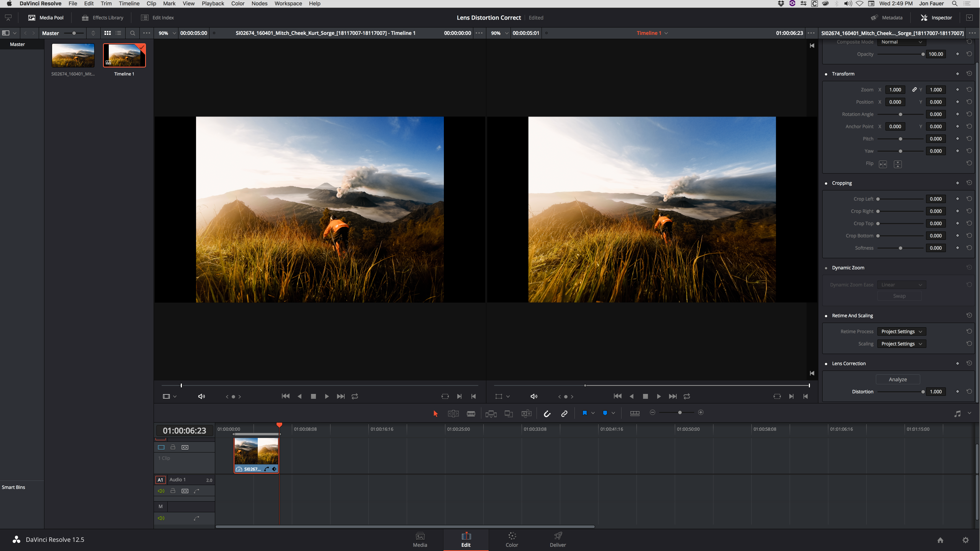The height and width of the screenshot is (551, 980).
Task: Open the Composite Mode dropdown
Action: pyautogui.click(x=901, y=42)
